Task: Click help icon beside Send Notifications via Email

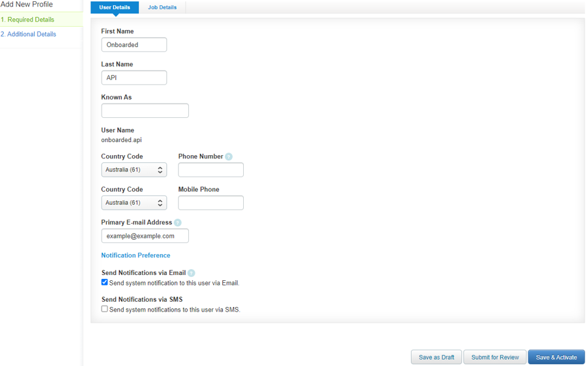Action: coord(191,273)
